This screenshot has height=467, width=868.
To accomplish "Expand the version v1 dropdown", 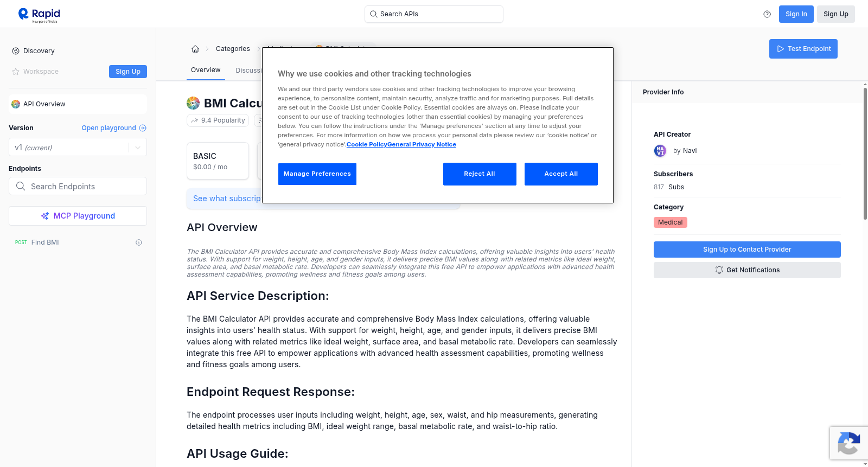I will click(x=138, y=148).
